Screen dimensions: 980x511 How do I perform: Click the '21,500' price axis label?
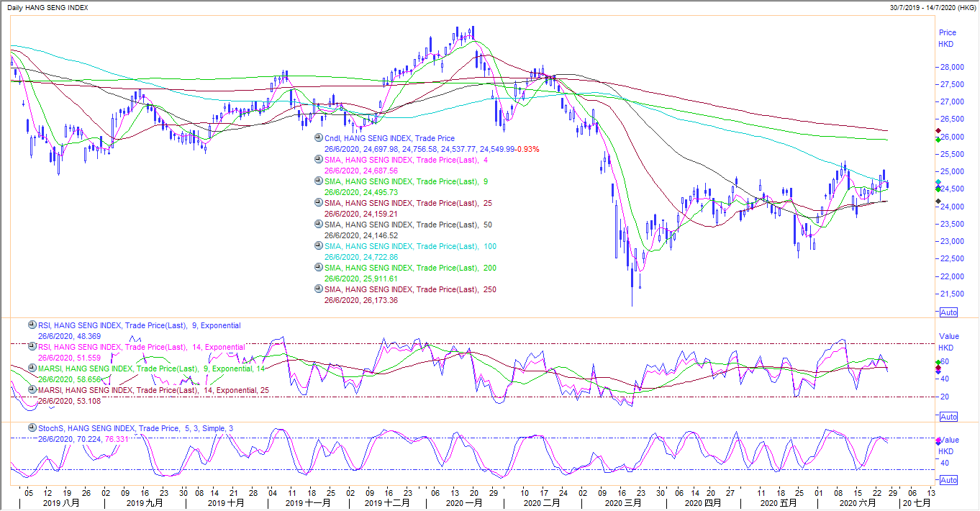(x=953, y=294)
